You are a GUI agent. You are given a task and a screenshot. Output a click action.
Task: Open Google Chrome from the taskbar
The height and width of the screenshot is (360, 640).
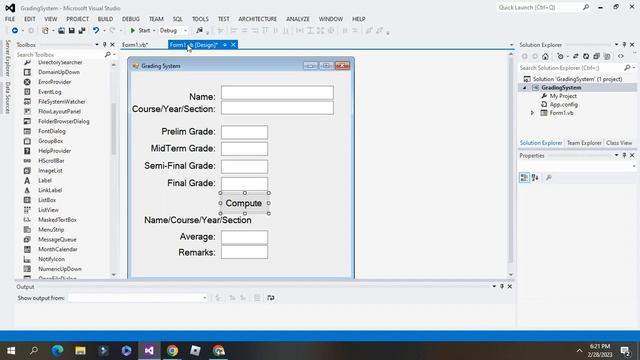coord(172,351)
